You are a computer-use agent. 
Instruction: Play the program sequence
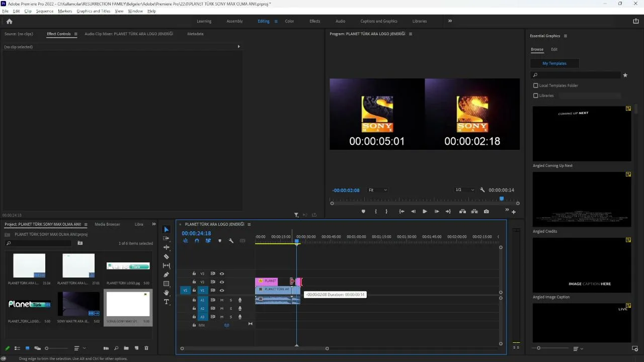(x=425, y=212)
